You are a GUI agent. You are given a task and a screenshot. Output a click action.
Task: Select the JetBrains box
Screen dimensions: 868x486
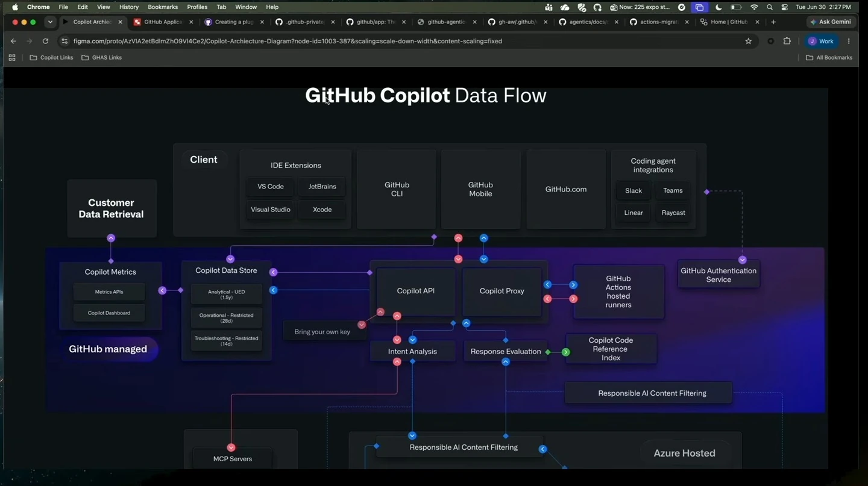[322, 187]
